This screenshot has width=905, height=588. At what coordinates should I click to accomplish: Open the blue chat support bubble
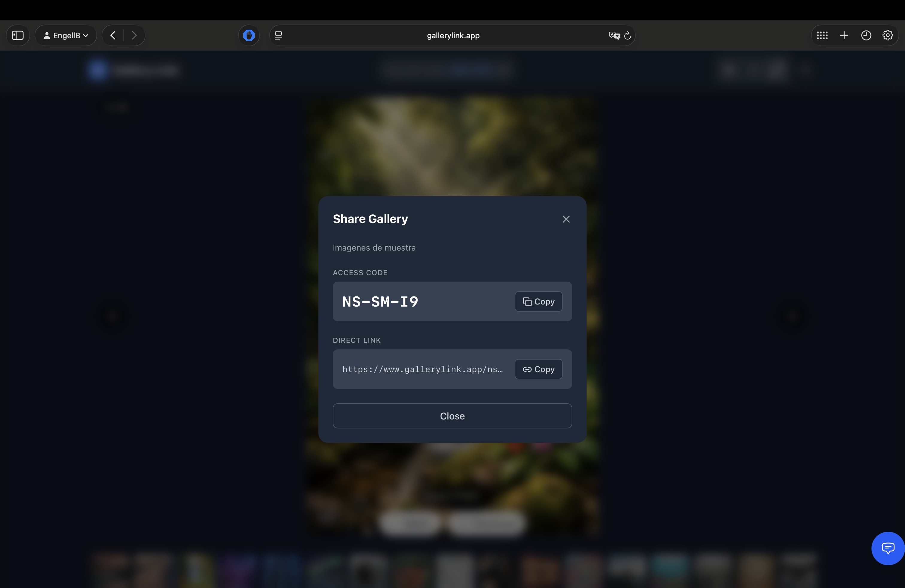tap(888, 548)
